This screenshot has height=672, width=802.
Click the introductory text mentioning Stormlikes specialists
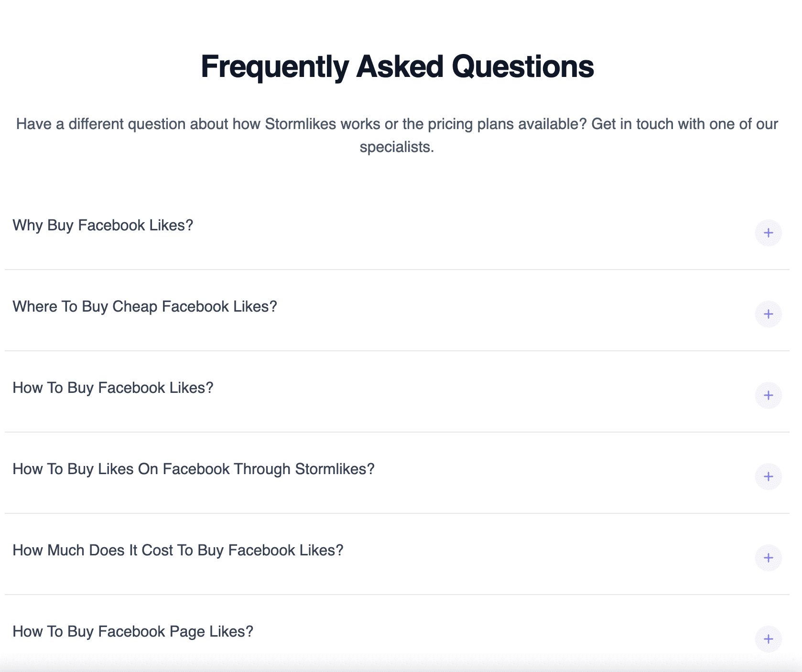click(397, 136)
